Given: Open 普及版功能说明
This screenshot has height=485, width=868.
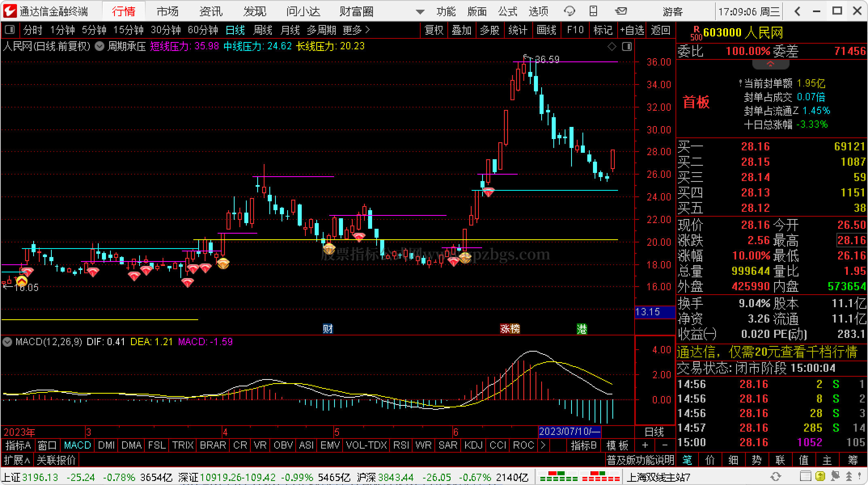Looking at the screenshot, I should point(640,460).
